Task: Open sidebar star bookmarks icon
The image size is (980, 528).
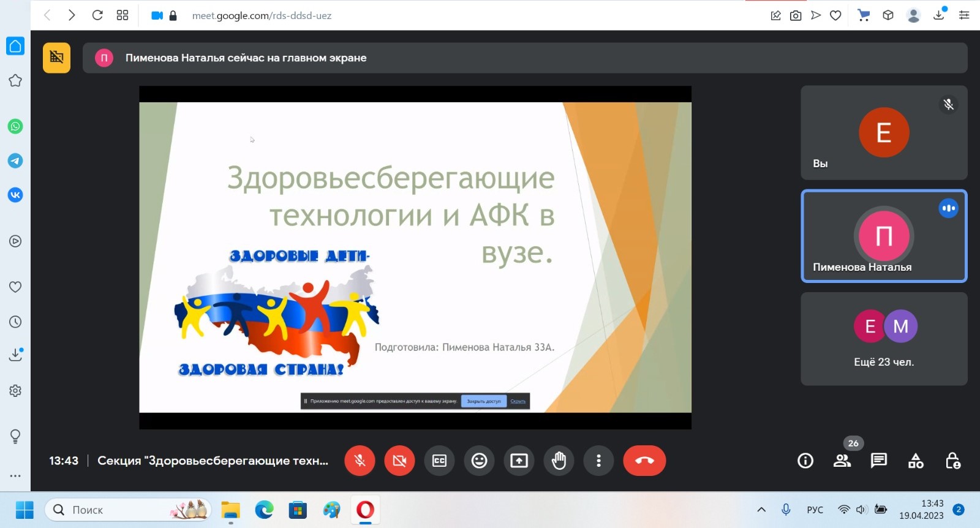Action: pos(15,80)
